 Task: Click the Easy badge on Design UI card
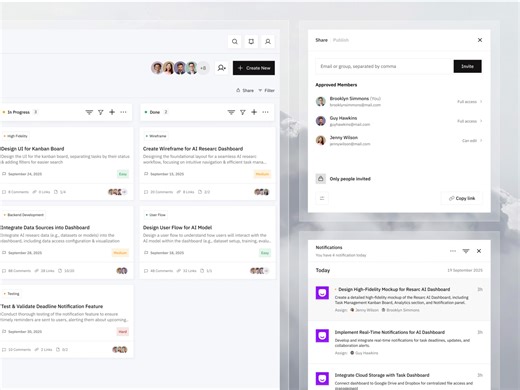(123, 174)
